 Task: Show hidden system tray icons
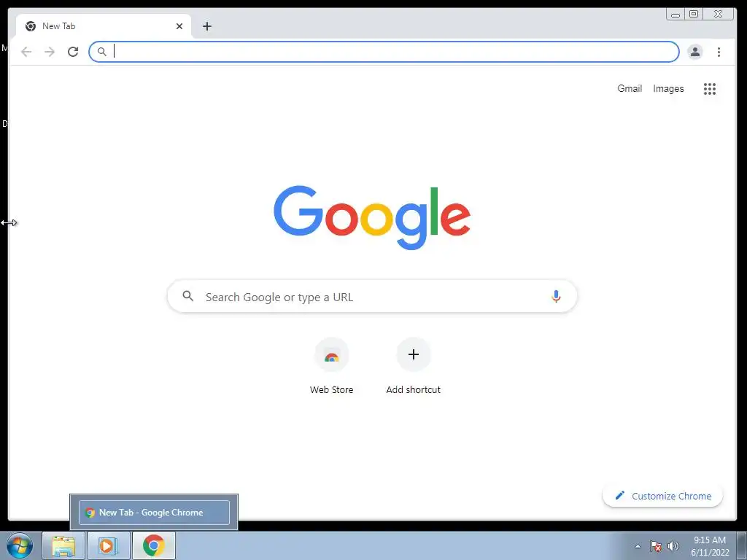click(638, 546)
